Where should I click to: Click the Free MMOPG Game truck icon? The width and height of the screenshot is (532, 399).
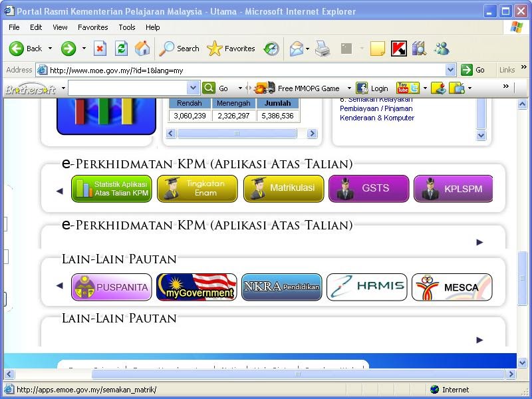[x=265, y=88]
